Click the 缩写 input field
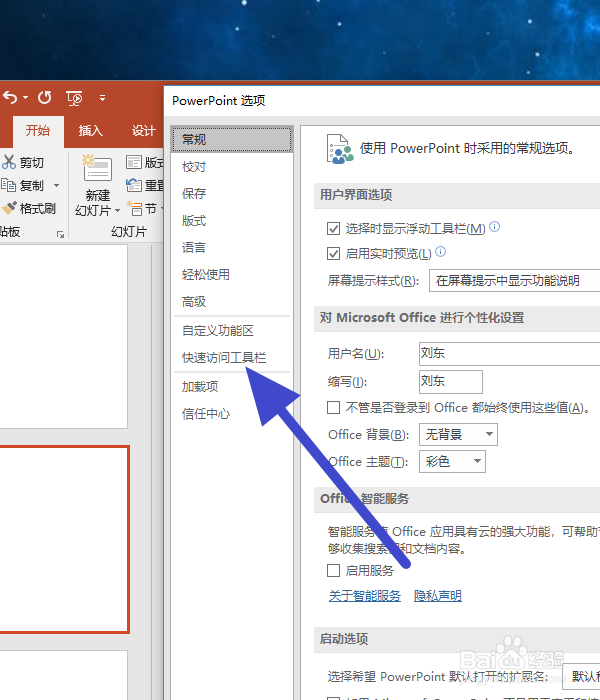The image size is (600, 700). 450,382
